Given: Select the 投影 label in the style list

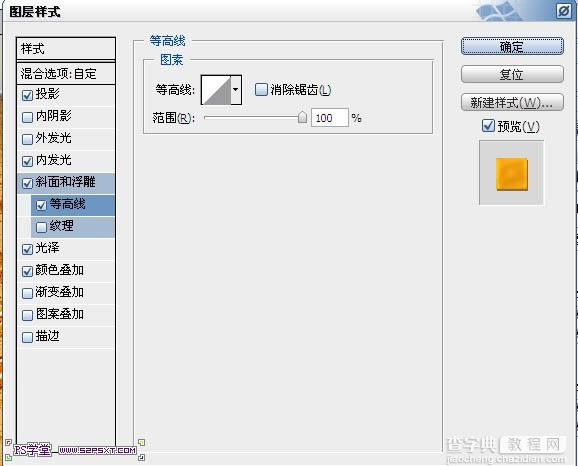Looking at the screenshot, I should click(x=48, y=94).
